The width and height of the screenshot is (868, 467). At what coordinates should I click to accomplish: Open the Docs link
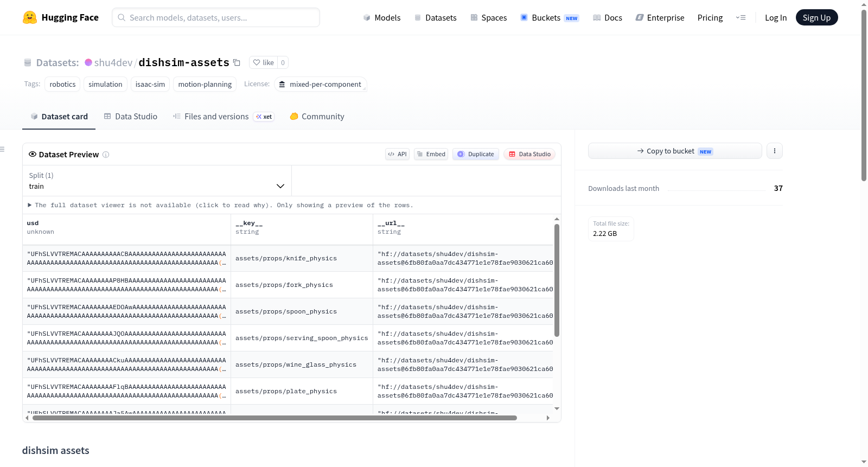click(608, 17)
